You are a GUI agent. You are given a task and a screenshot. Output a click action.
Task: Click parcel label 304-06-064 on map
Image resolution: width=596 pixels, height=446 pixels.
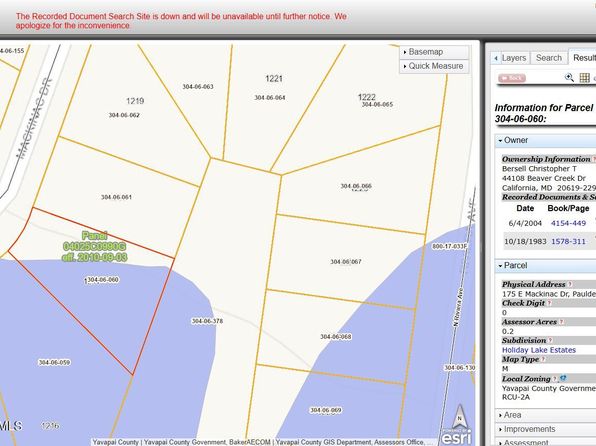[269, 97]
